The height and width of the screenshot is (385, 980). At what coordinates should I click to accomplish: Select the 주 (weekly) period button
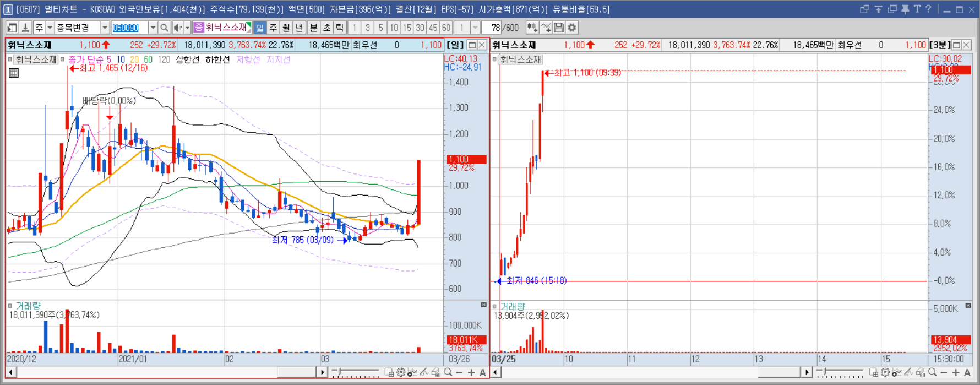(x=273, y=28)
